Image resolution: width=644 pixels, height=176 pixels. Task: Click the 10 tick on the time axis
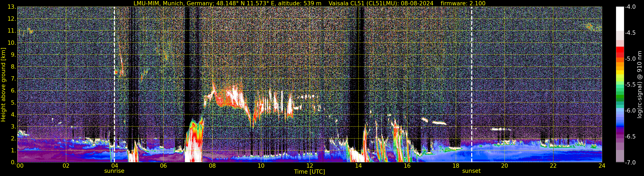(x=261, y=166)
